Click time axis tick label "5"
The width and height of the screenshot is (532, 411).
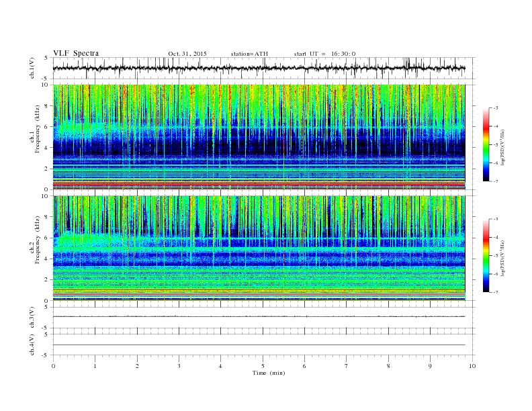263,366
